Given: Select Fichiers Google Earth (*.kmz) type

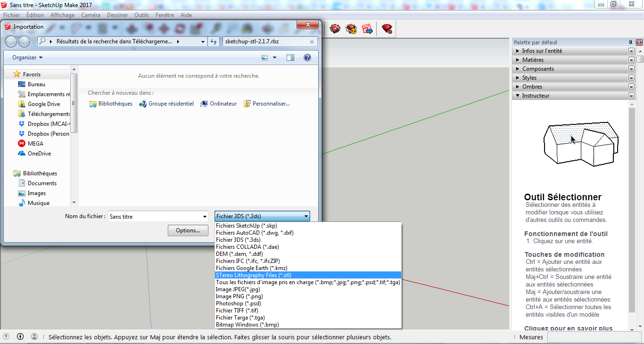Looking at the screenshot, I should coord(308,268).
